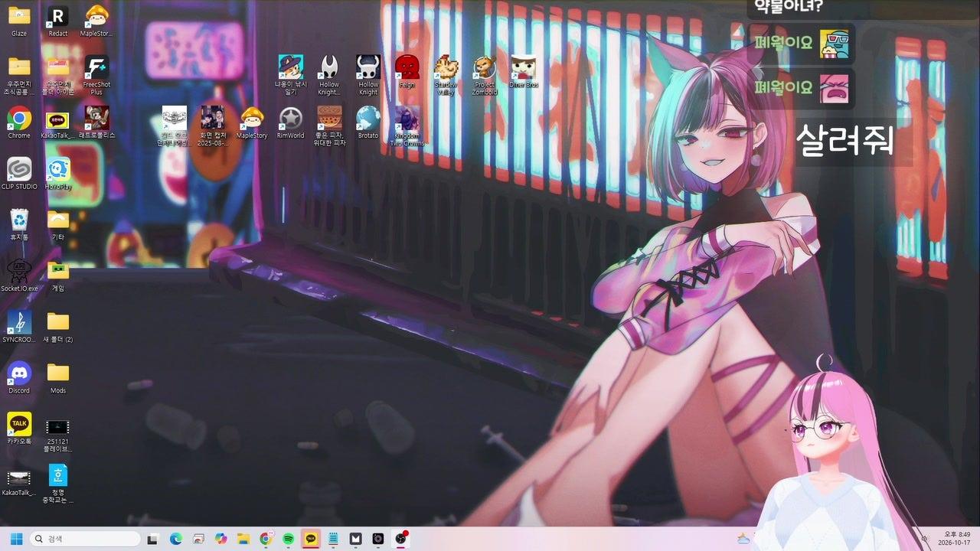Switch to KakaoTalk in the taskbar

(311, 539)
